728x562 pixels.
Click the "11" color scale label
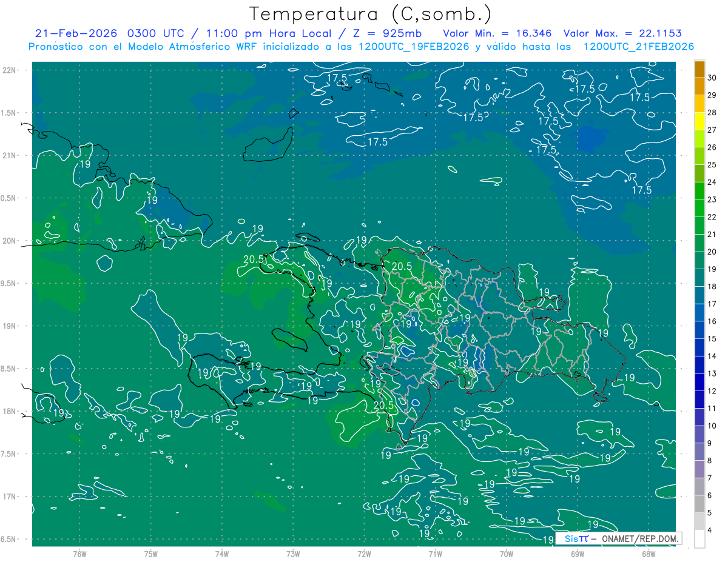click(712, 408)
